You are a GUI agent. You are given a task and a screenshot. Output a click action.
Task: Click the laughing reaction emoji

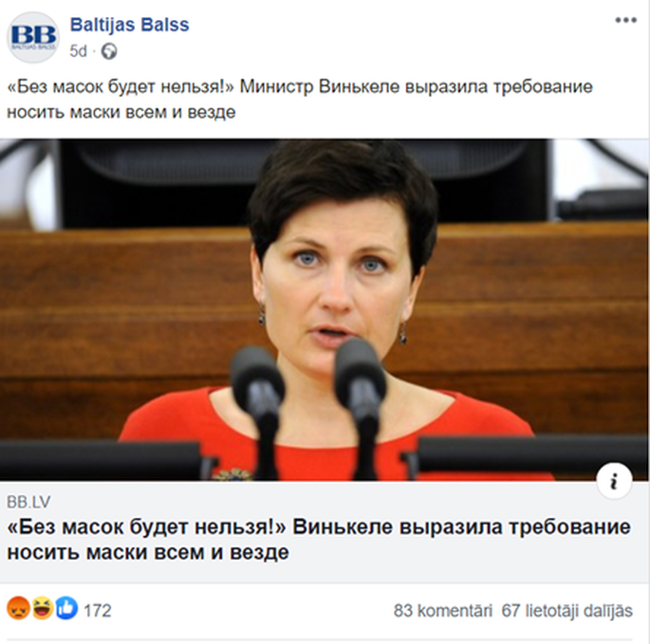pyautogui.click(x=43, y=608)
